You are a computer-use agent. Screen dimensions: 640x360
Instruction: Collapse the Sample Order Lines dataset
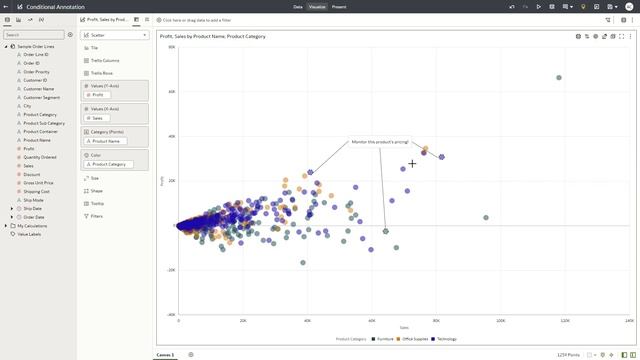tap(6, 47)
